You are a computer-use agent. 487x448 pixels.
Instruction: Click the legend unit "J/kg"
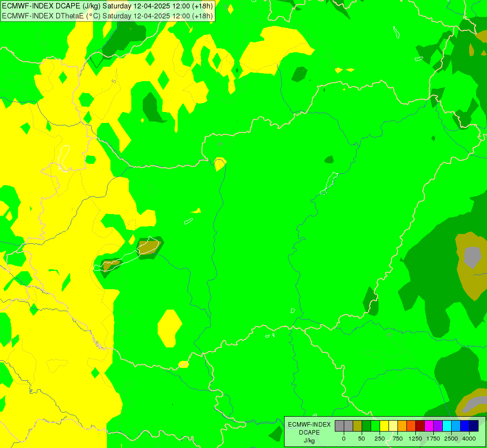[309, 441]
